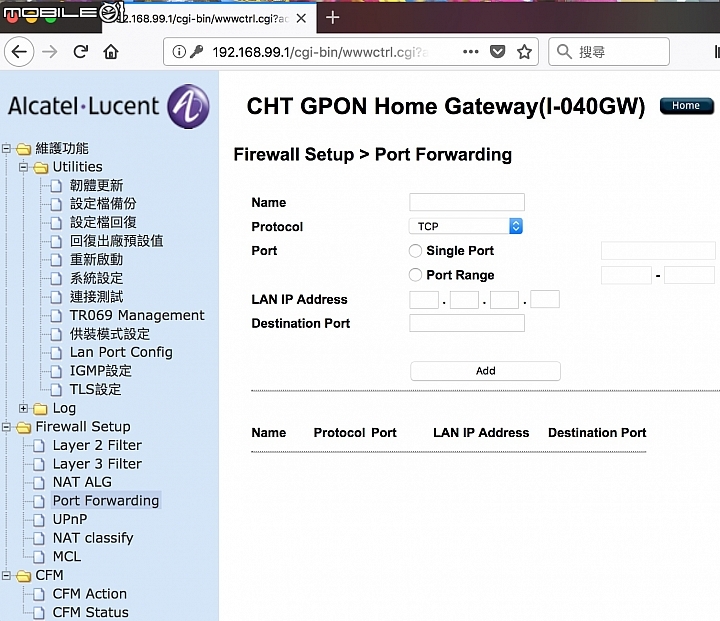Select the Port Range radio button
The width and height of the screenshot is (720, 621).
[x=415, y=275]
